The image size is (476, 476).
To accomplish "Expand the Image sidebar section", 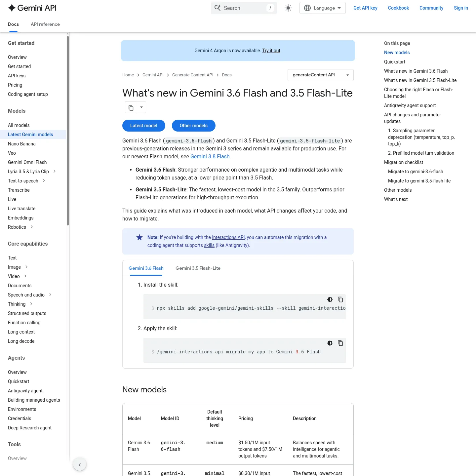I will 26,267.
